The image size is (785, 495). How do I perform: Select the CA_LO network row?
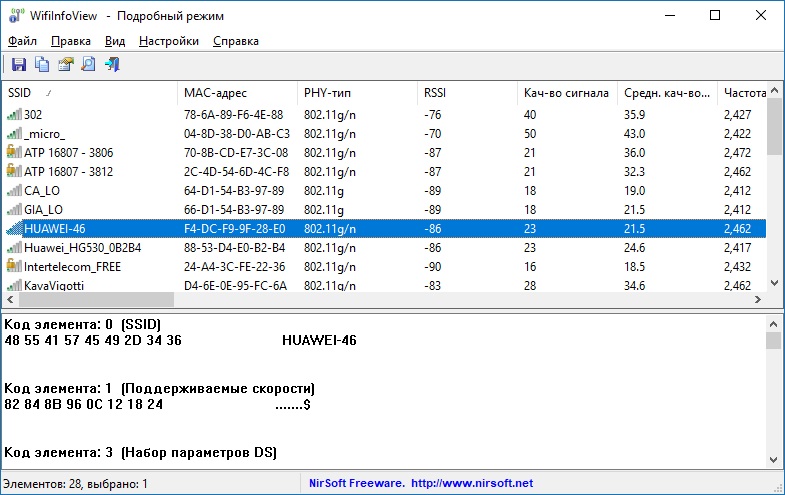tap(384, 191)
